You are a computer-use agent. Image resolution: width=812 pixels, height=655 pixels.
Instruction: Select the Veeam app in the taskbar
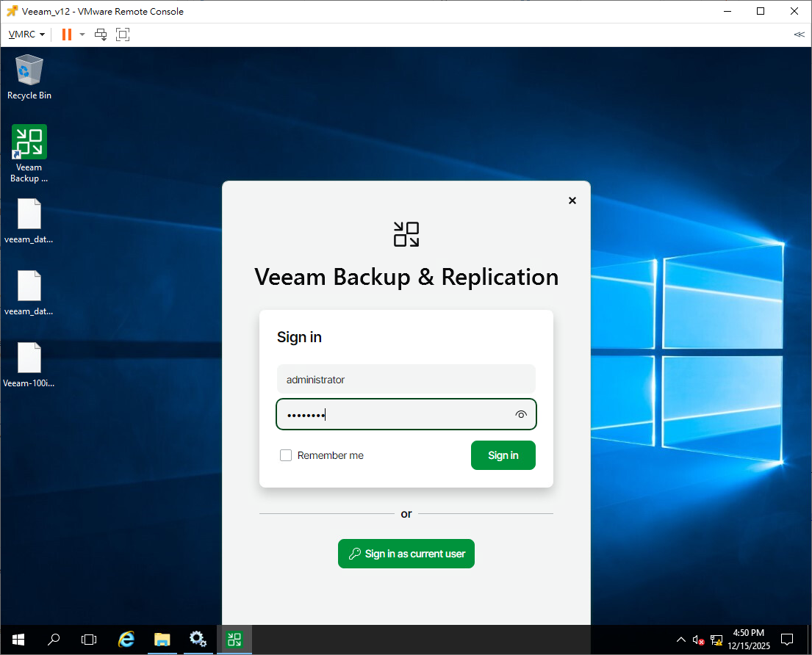pyautogui.click(x=234, y=640)
